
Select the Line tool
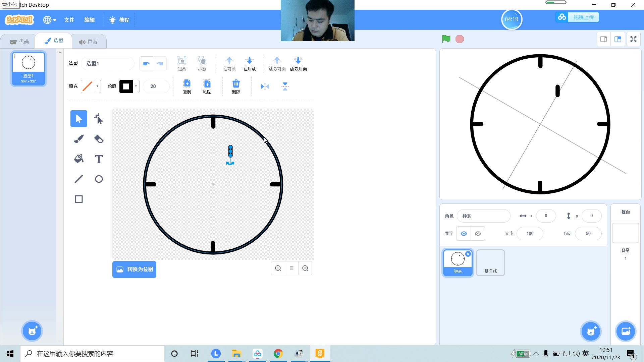[x=78, y=179]
